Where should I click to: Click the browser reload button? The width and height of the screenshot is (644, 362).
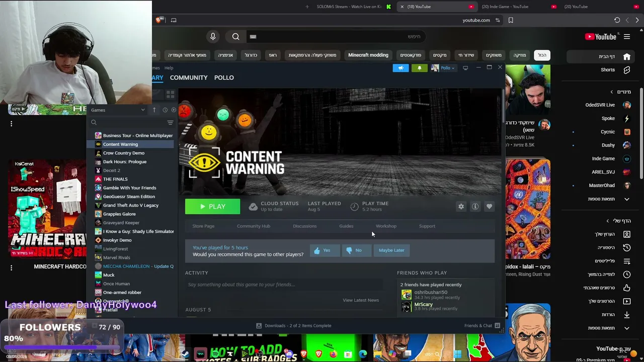(x=617, y=20)
